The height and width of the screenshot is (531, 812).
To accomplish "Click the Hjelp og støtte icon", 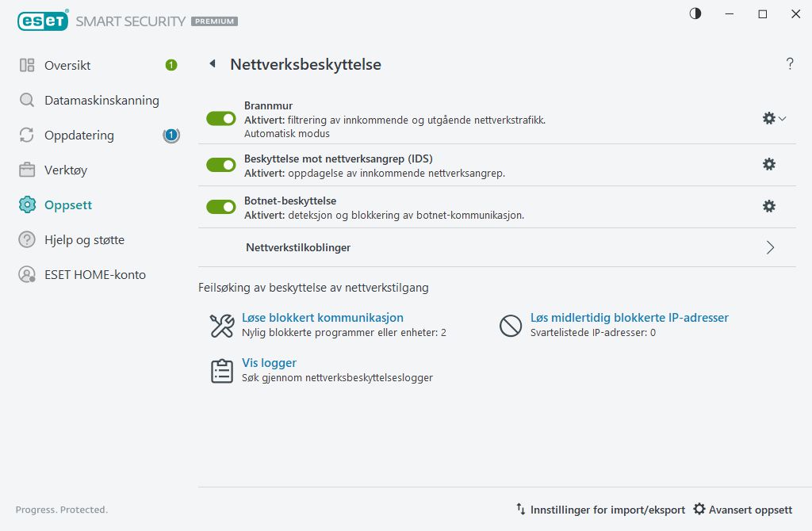I will (27, 239).
